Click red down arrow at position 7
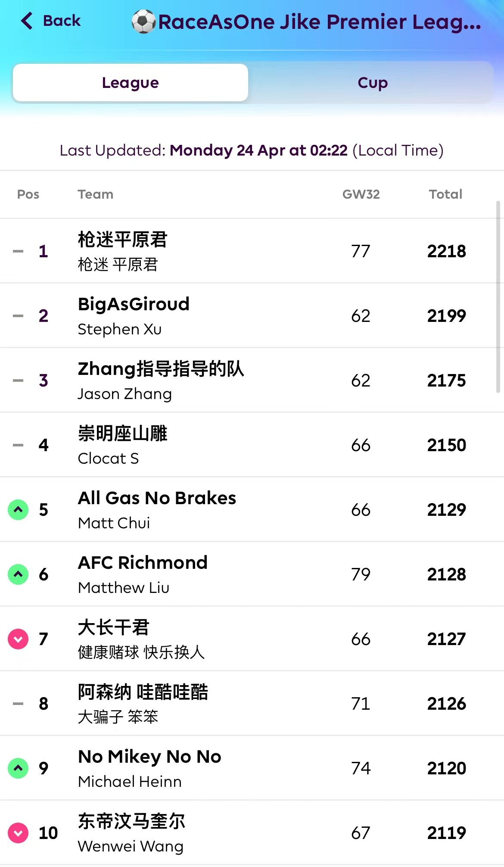This screenshot has height=867, width=504. click(18, 639)
